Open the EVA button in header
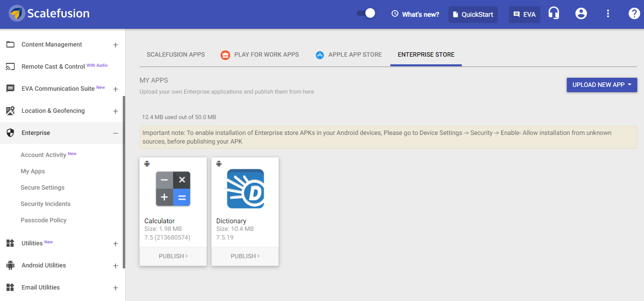This screenshot has width=644, height=301. pos(525,14)
